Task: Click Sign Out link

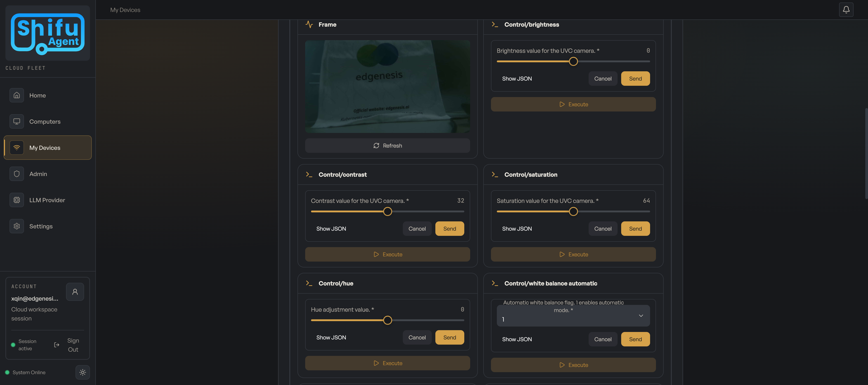Action: (73, 345)
